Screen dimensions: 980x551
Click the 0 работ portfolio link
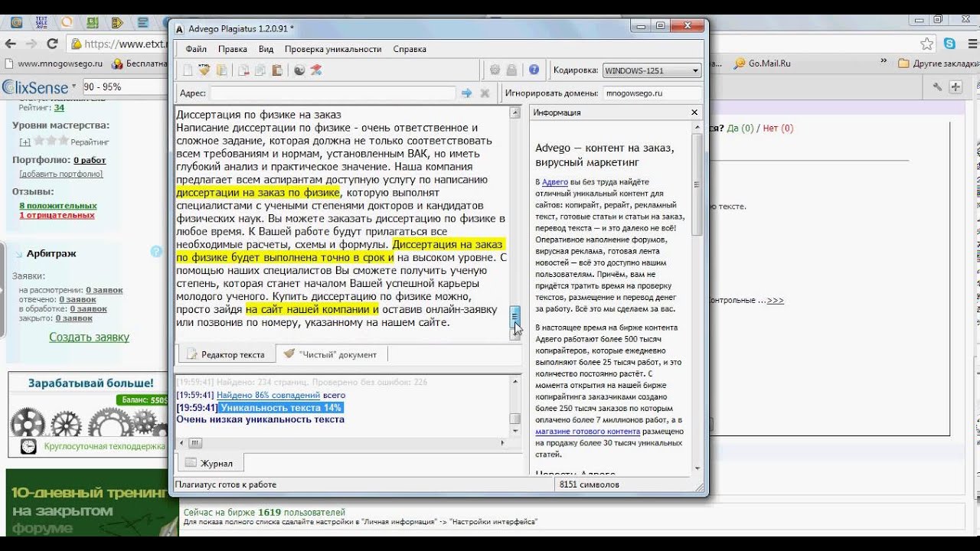pos(90,160)
